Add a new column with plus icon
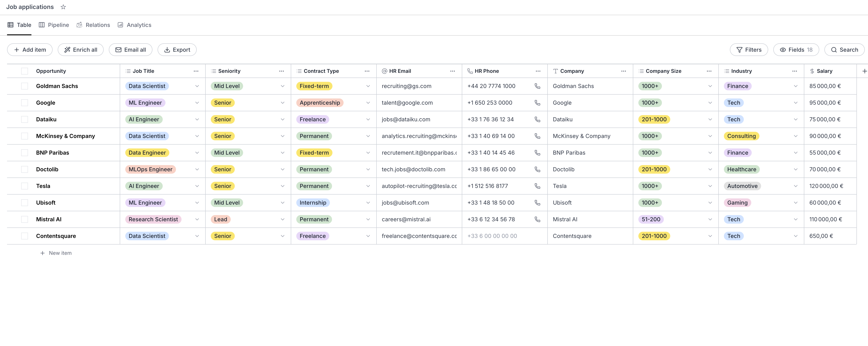Screen dimensions: 868x346 (864, 71)
